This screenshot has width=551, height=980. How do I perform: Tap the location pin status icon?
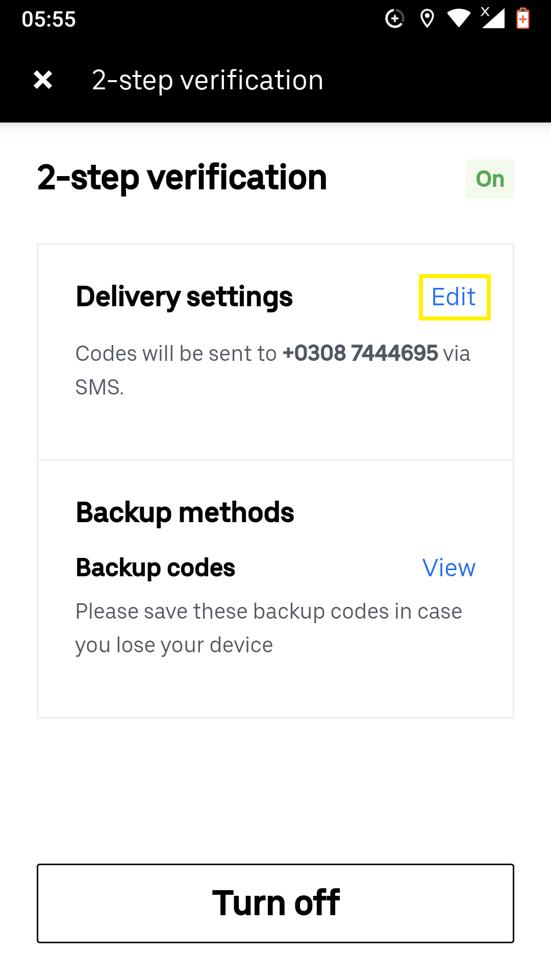click(427, 19)
